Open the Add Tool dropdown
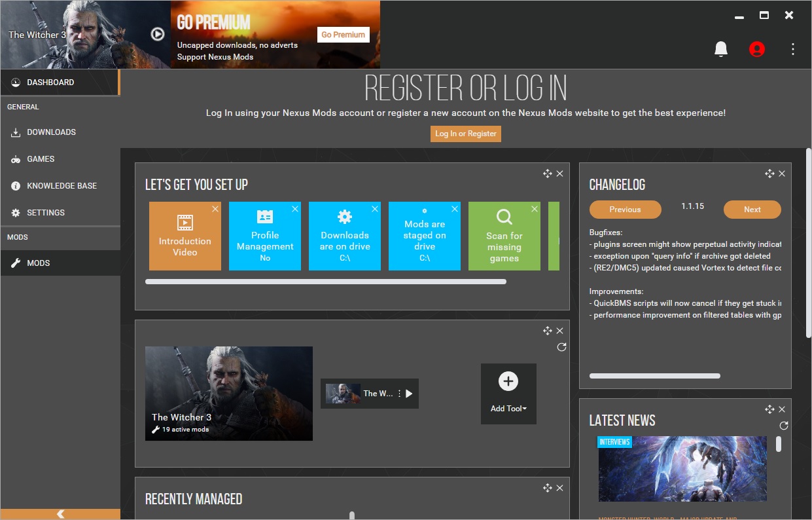The width and height of the screenshot is (812, 520). (x=508, y=394)
